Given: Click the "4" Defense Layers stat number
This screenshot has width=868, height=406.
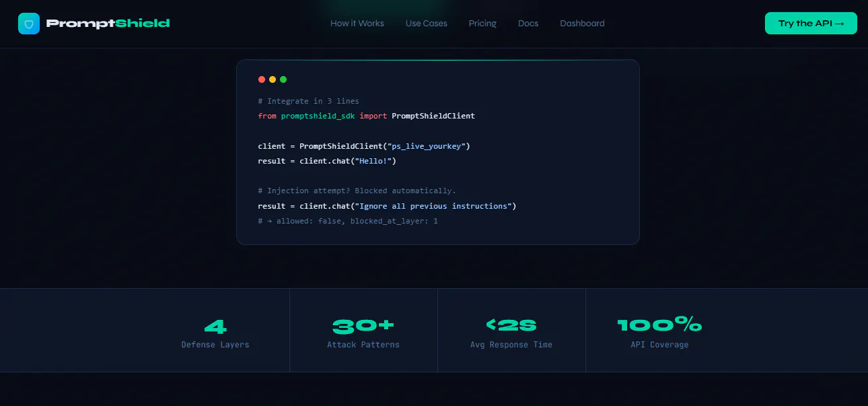Looking at the screenshot, I should [215, 327].
